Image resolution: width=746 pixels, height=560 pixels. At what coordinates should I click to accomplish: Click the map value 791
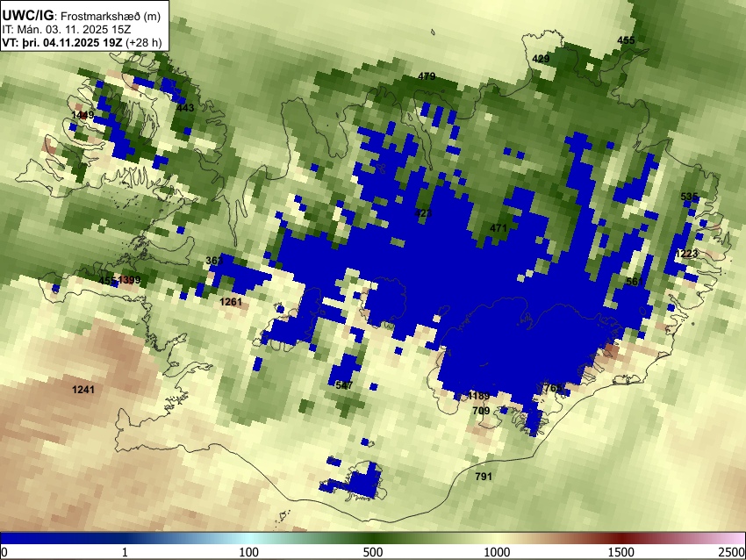click(x=484, y=477)
